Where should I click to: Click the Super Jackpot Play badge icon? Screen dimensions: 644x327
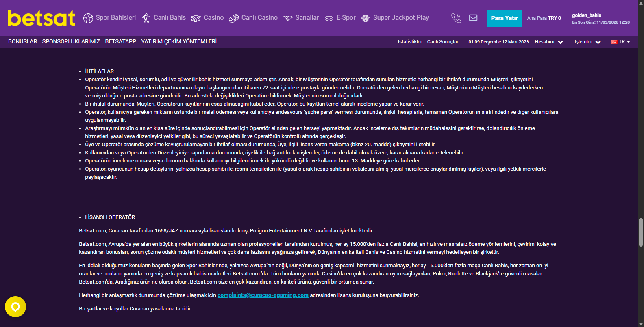[366, 18]
